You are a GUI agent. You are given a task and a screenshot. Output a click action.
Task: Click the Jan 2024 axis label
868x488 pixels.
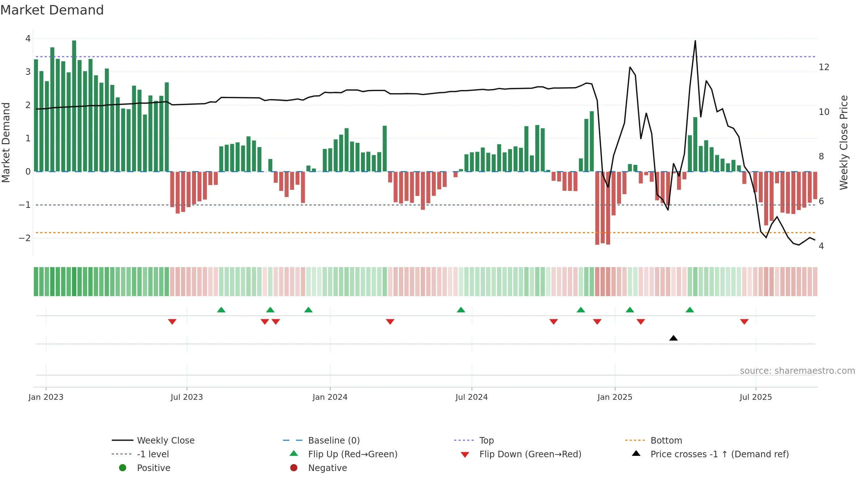(x=330, y=397)
